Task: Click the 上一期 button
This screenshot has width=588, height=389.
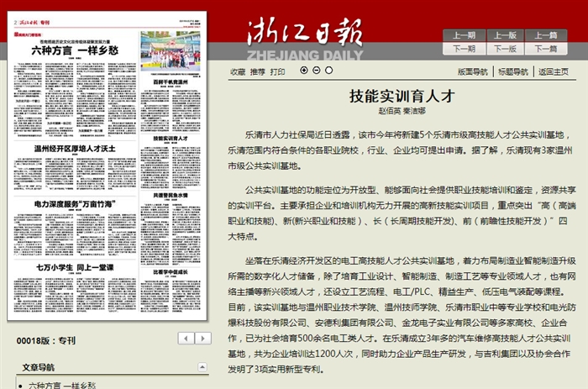Action: pos(465,35)
